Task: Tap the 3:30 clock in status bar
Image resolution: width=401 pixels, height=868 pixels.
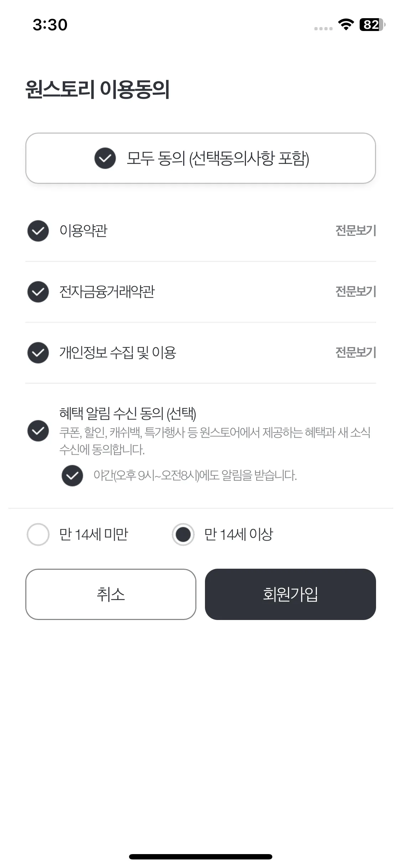Action: [x=50, y=25]
